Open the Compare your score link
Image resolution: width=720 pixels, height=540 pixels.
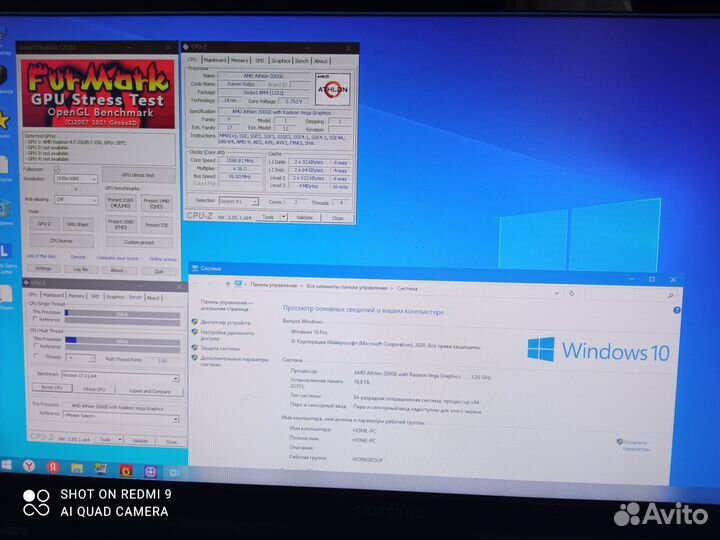click(x=117, y=258)
